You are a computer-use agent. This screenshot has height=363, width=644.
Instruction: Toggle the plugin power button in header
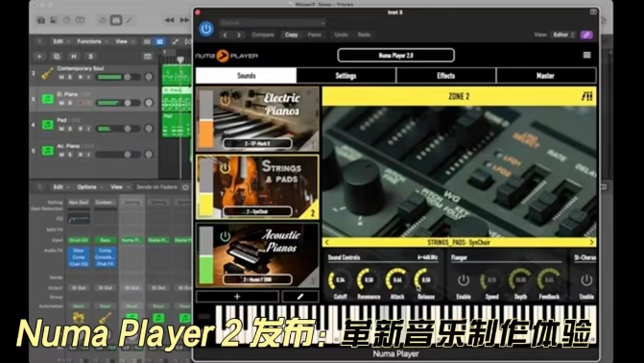(x=206, y=29)
